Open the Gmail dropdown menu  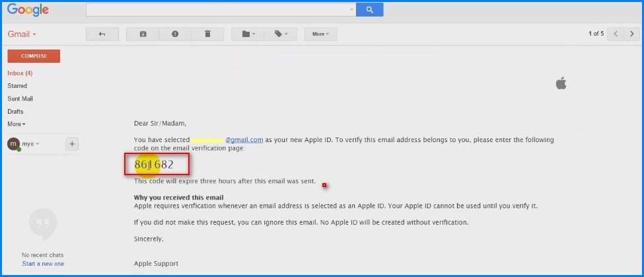click(x=22, y=34)
